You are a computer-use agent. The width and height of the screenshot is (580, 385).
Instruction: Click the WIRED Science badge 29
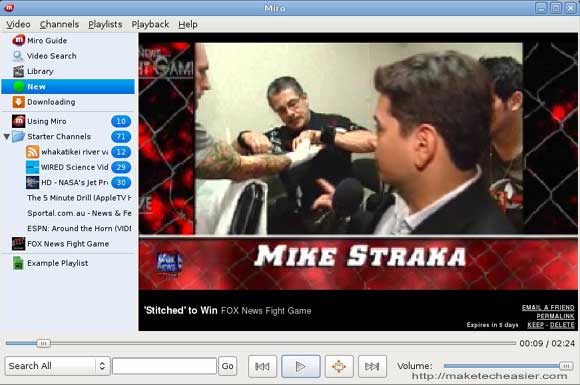coord(121,167)
